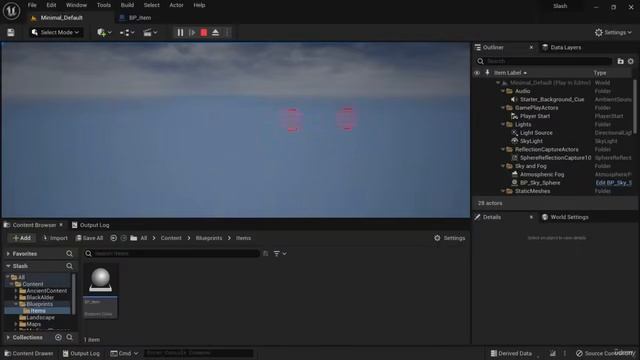
Task: Select SkyLight actor
Action: pyautogui.click(x=531, y=141)
